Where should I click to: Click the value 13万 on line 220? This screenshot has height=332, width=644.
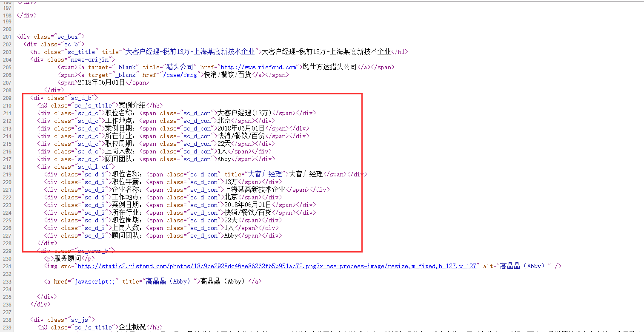[231, 182]
